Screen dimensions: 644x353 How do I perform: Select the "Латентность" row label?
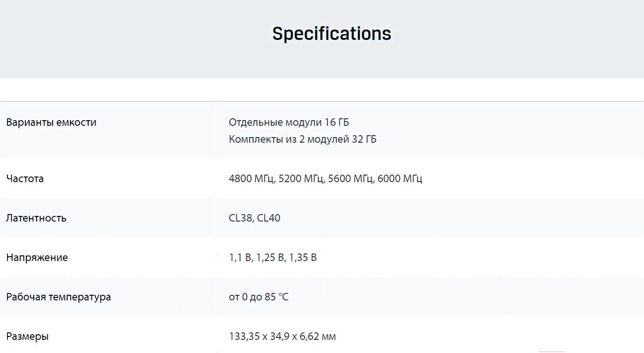coord(36,218)
